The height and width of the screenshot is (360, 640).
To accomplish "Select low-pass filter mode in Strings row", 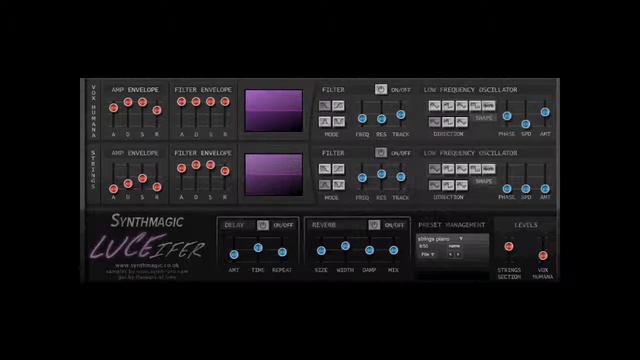I will [x=325, y=169].
